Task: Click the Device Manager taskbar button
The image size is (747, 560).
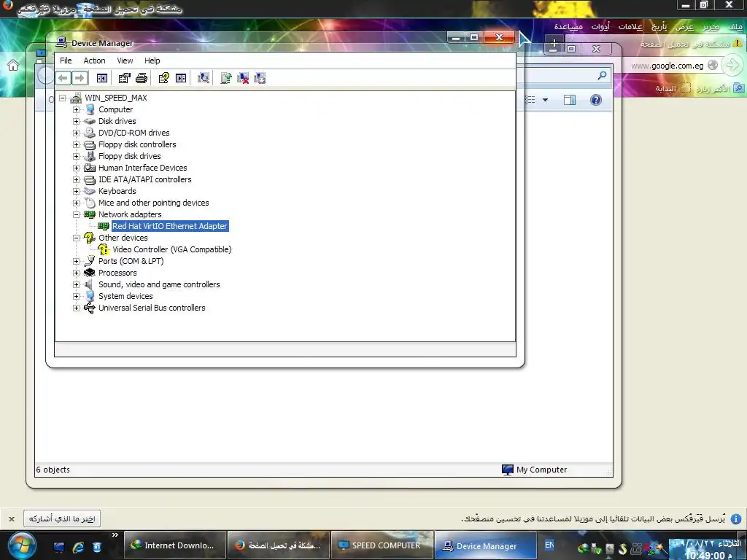Action: pyautogui.click(x=485, y=545)
